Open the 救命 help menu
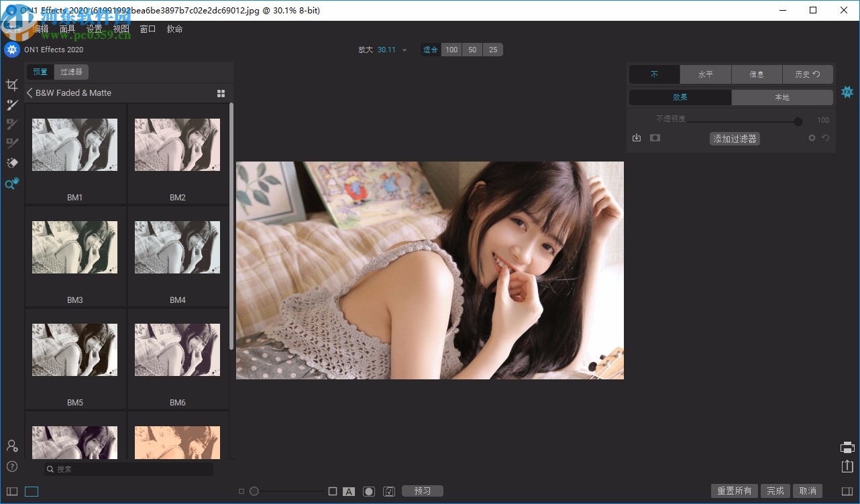860x504 pixels. tap(175, 29)
